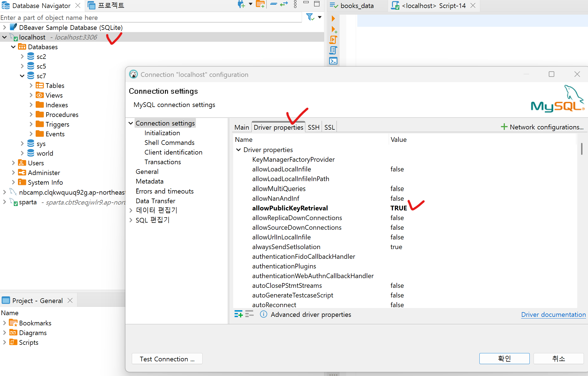Click the Collapse All navigator icon

pyautogui.click(x=274, y=4)
